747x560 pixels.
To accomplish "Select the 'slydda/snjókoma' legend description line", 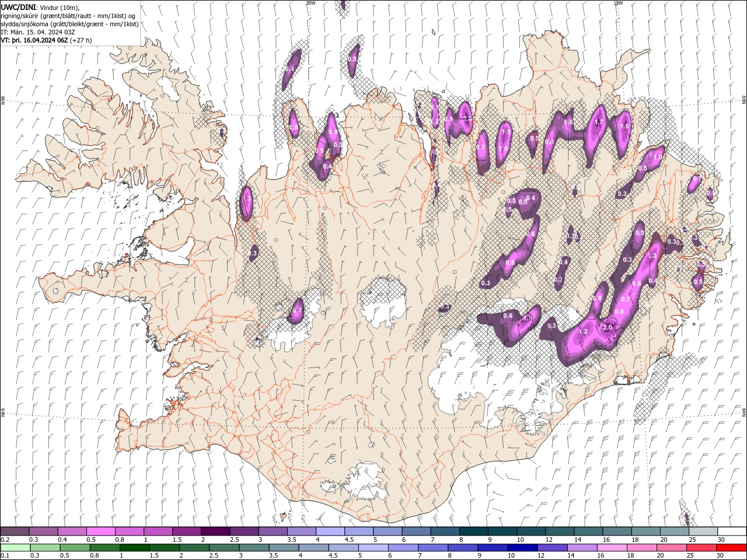I will point(69,24).
